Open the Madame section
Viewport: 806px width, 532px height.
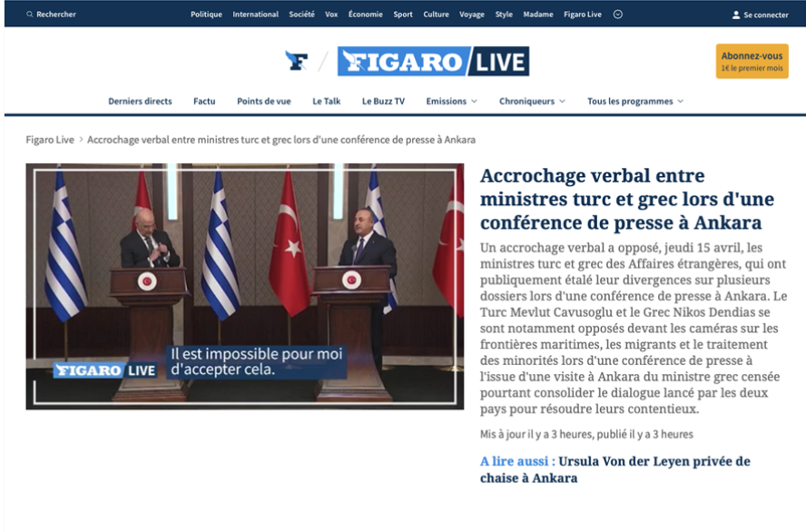click(x=538, y=15)
